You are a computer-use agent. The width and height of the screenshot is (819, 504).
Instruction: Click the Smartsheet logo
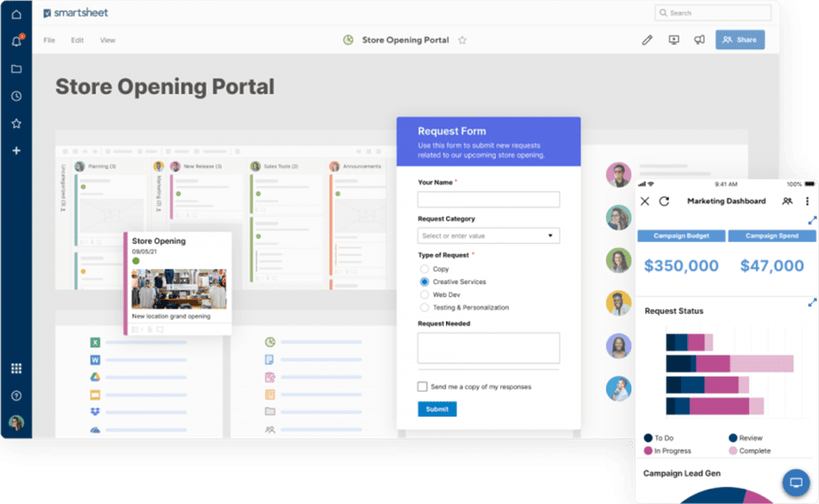click(x=75, y=12)
